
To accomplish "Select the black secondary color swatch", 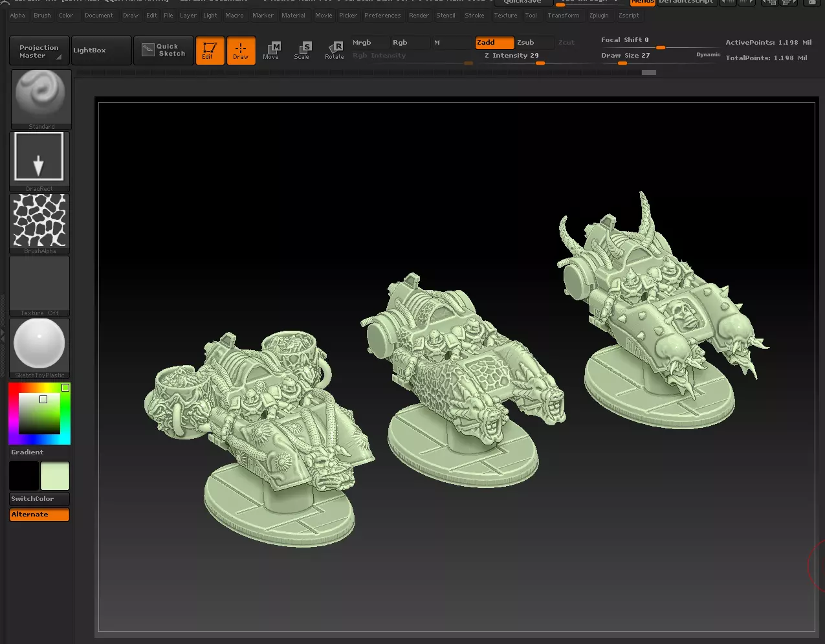I will [24, 476].
